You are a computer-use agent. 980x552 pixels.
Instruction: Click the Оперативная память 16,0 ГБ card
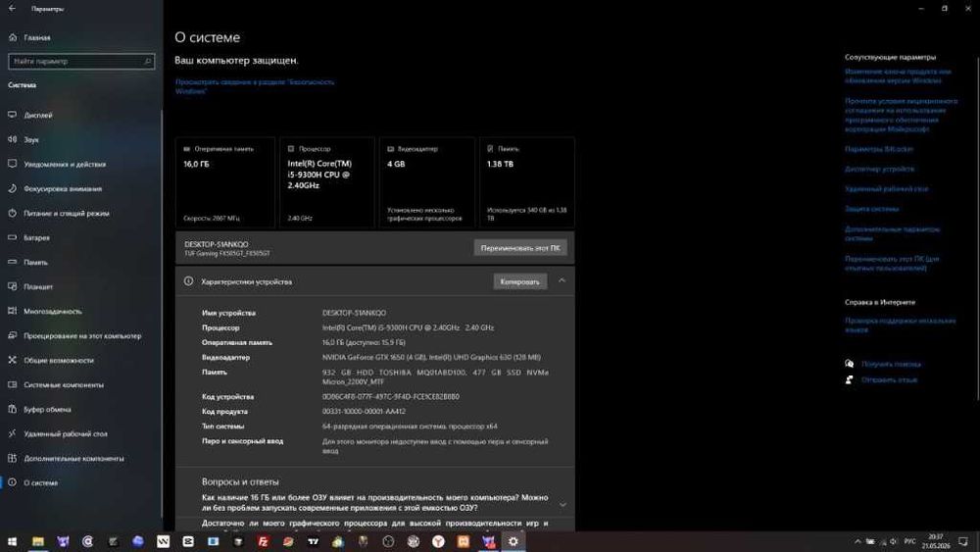pos(225,182)
